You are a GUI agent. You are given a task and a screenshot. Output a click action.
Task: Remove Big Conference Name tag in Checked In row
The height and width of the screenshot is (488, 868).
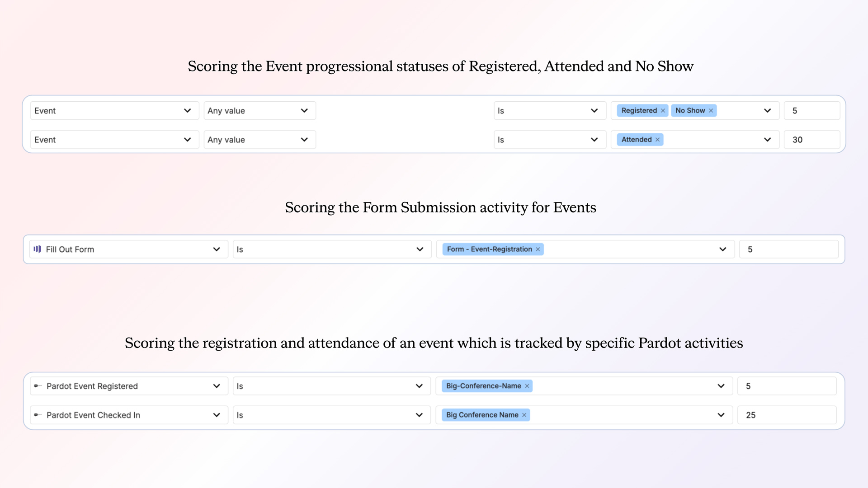click(524, 415)
